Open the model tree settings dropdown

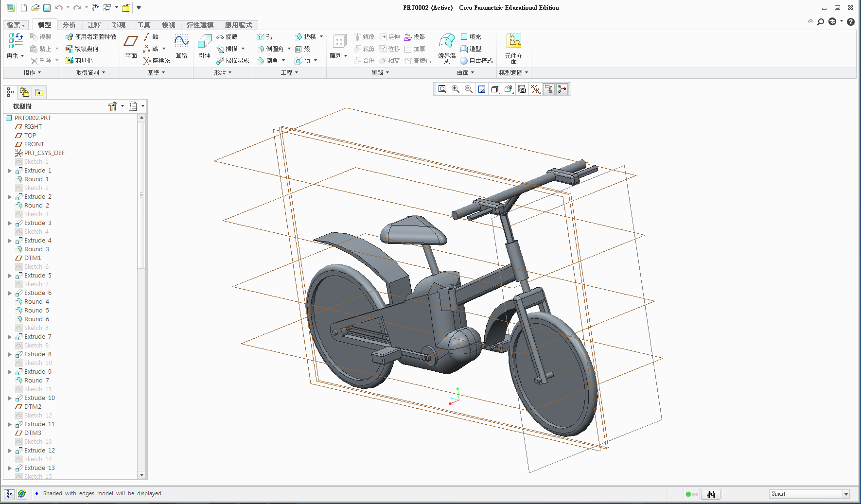[x=116, y=106]
